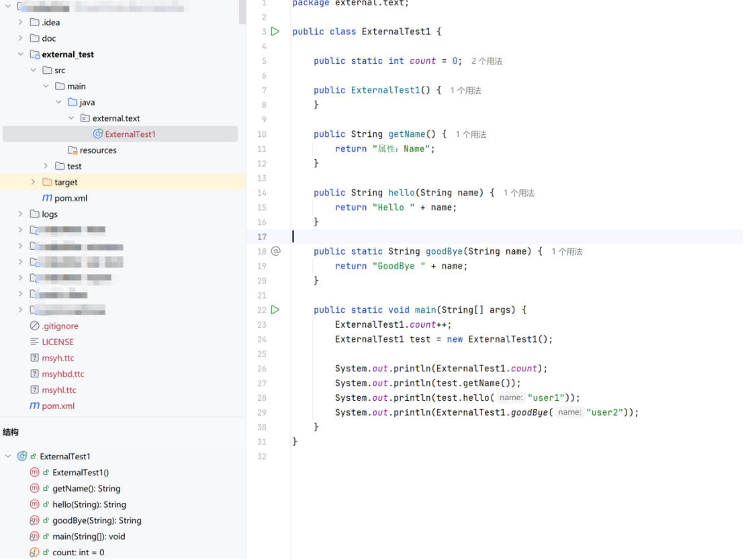The width and height of the screenshot is (744, 560).
Task: Click the '1 个用法' hint beside constructor
Action: pos(465,91)
